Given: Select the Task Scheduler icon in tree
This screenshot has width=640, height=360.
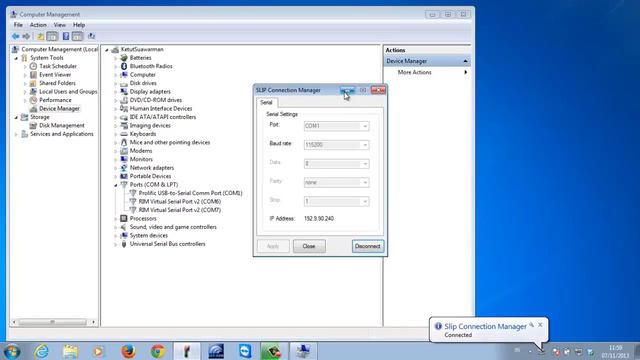Looking at the screenshot, I should tap(33, 66).
